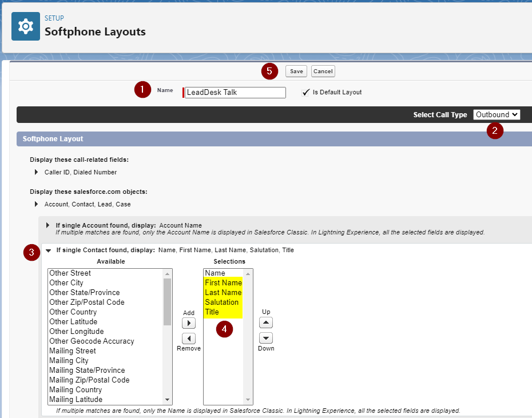
Task: Select 'Mailing Country' in Available list
Action: tap(106, 390)
